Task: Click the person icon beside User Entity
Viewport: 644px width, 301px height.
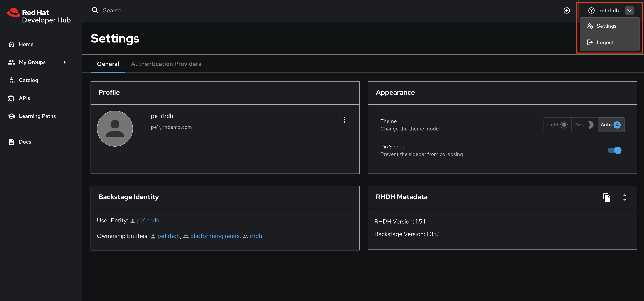Action: 133,221
